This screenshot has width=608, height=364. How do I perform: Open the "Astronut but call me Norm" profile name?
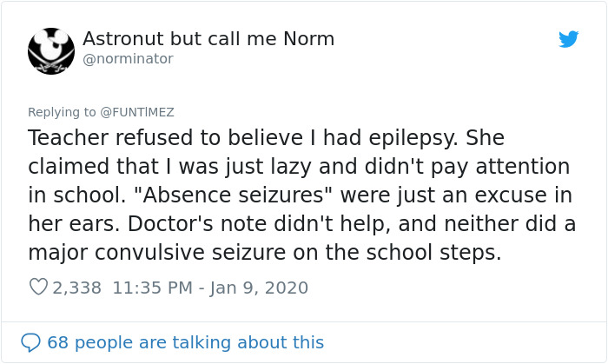tap(208, 39)
